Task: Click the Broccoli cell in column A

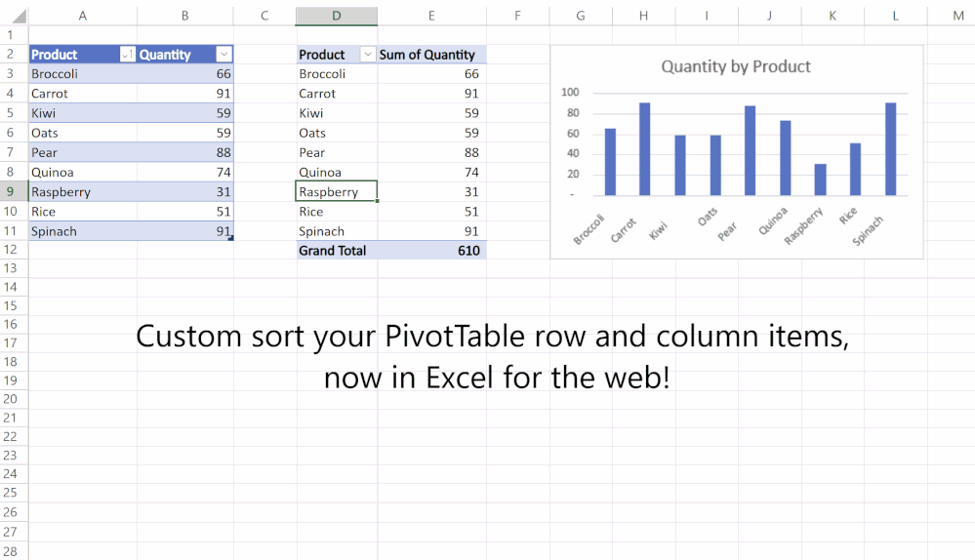Action: pos(83,74)
